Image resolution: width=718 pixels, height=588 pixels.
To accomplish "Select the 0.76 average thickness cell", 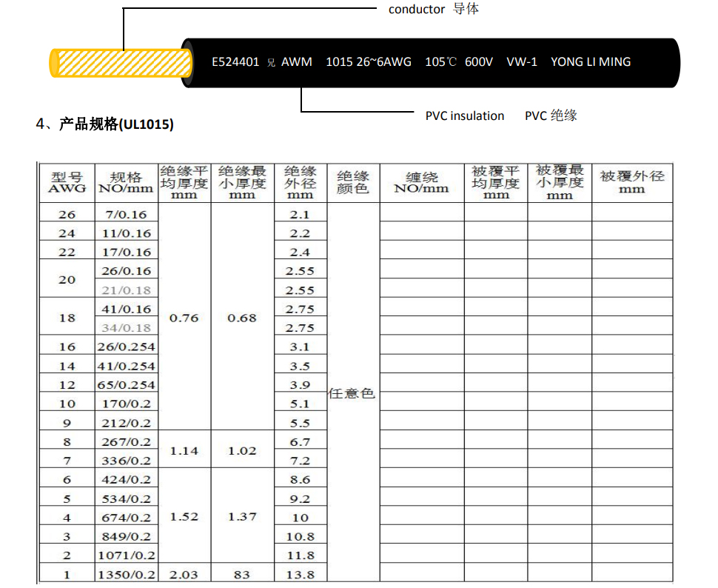I will pyautogui.click(x=184, y=318).
